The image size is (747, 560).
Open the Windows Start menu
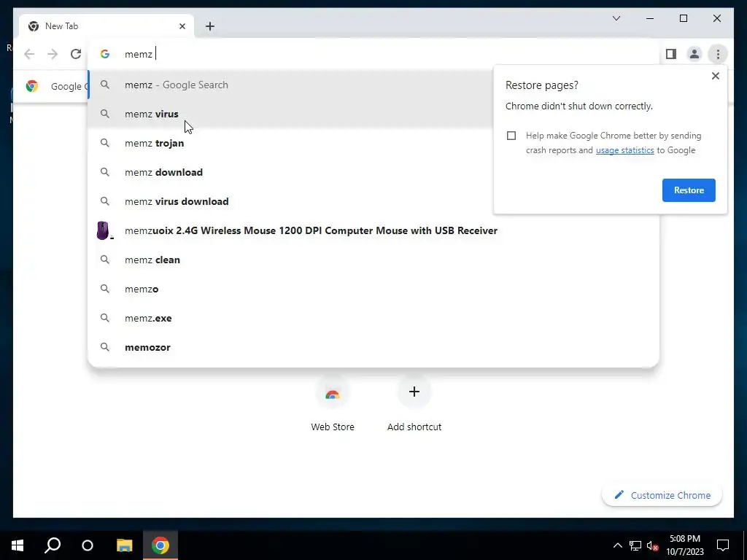point(18,545)
